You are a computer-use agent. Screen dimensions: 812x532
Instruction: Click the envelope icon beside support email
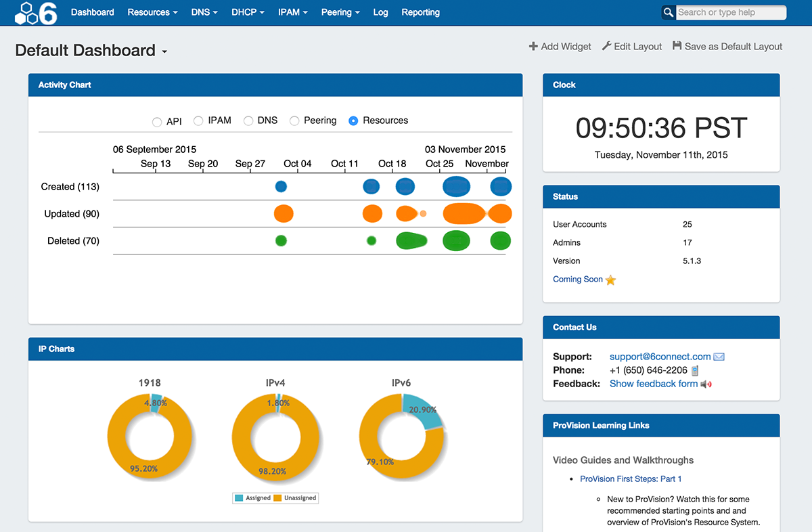pos(719,357)
